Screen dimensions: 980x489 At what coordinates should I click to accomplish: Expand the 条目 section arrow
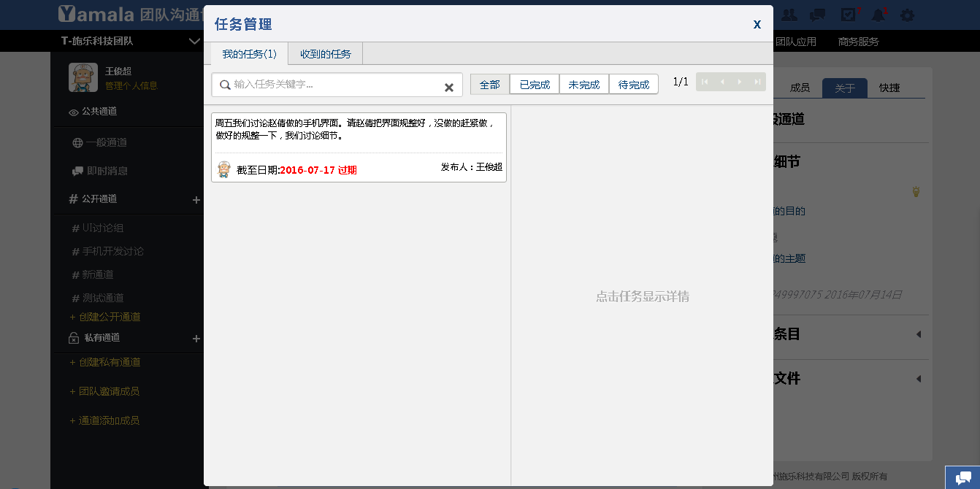coord(918,334)
